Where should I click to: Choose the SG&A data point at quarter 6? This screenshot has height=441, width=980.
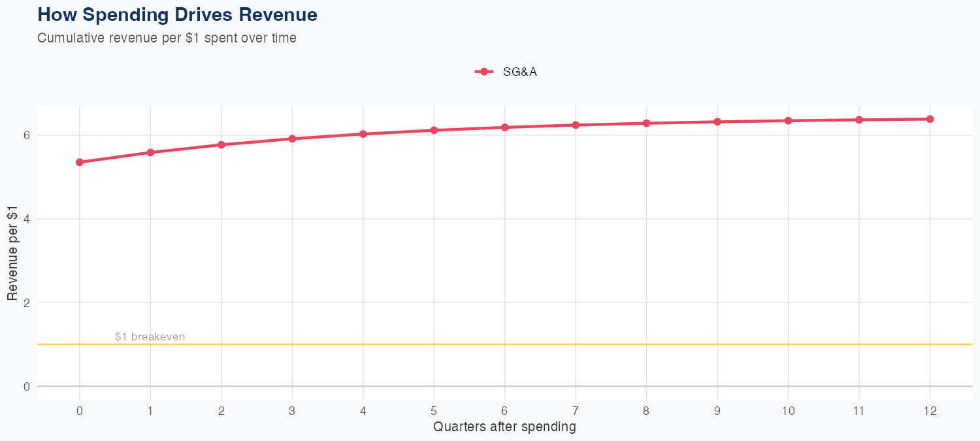pyautogui.click(x=505, y=127)
